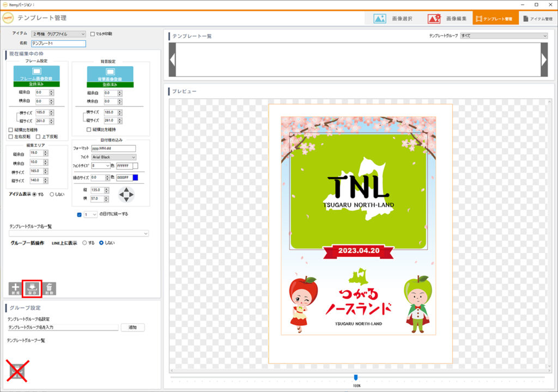Switch to the 画像選択 tab

(393, 19)
